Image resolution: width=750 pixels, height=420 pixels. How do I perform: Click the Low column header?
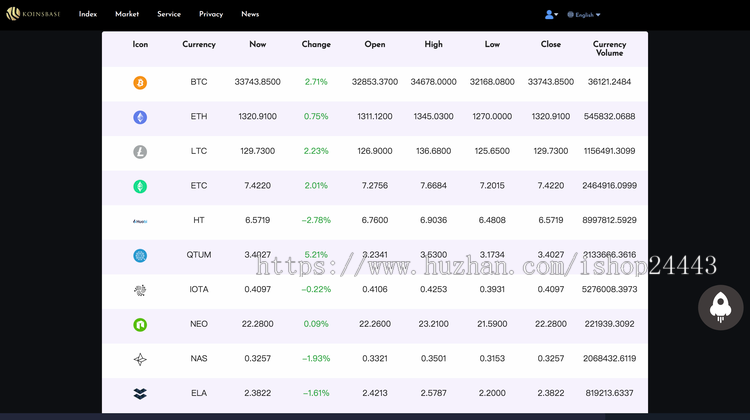(492, 44)
